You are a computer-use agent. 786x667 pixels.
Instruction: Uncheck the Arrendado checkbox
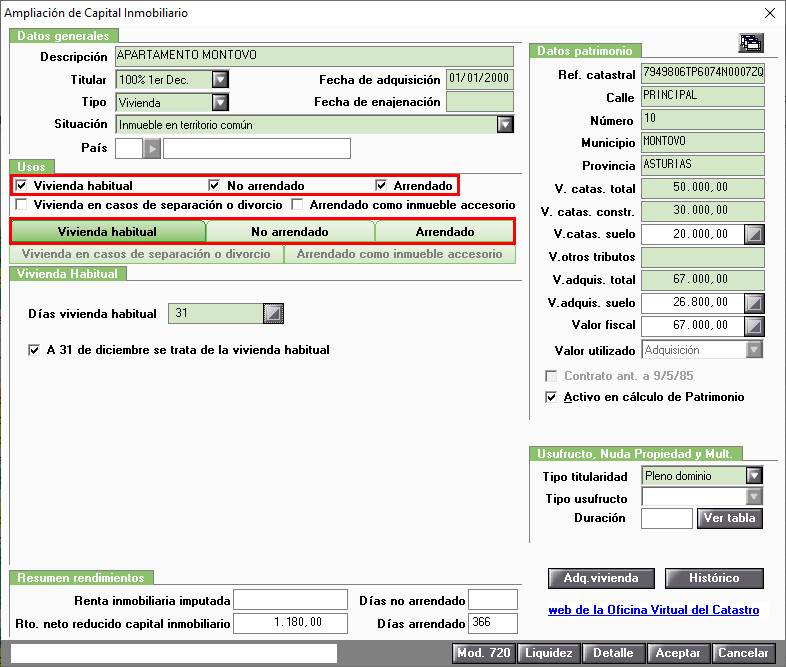[381, 185]
